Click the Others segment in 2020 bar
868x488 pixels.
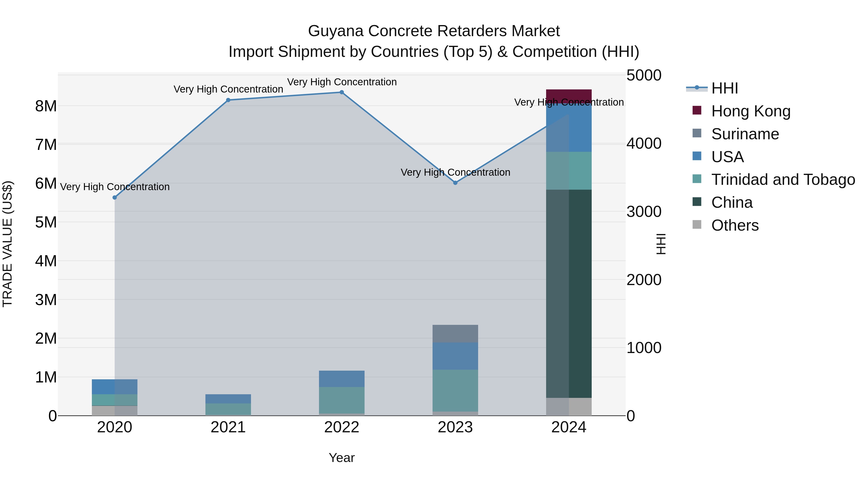[115, 411]
